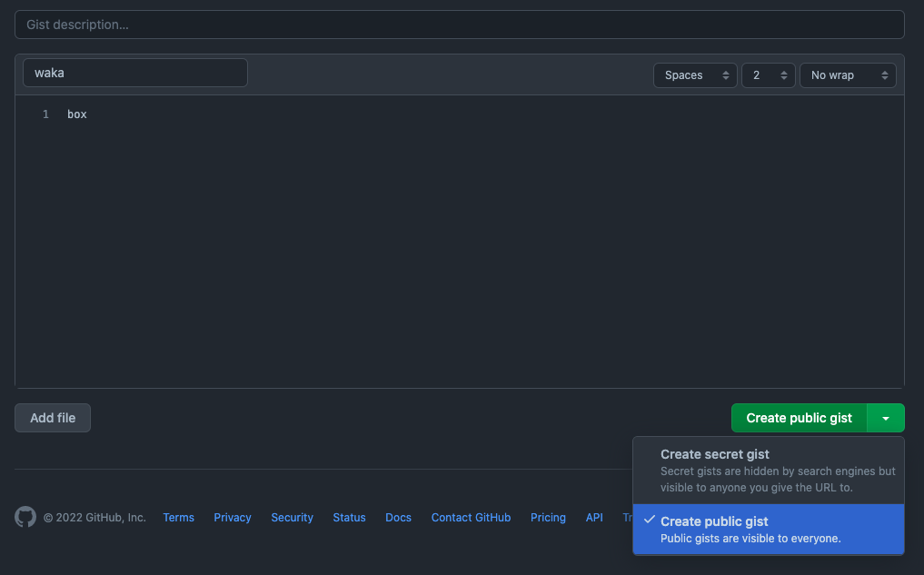
Task: Open the indent size 2 dropdown
Action: pos(769,75)
